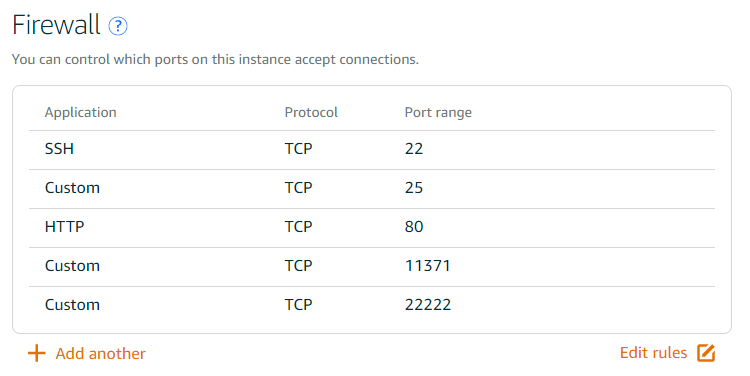The width and height of the screenshot is (750, 376).
Task: Click the Firewall heading text
Action: click(x=56, y=25)
